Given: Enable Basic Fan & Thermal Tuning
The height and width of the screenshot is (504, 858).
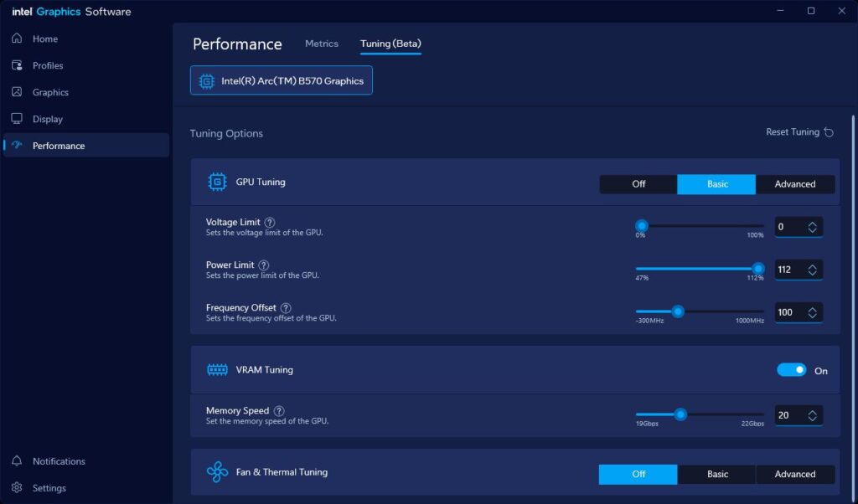Looking at the screenshot, I should (x=717, y=474).
